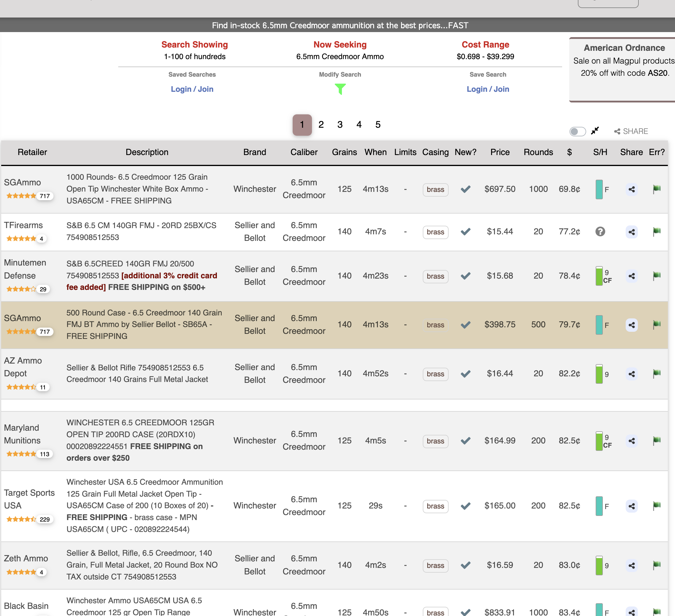Share the Target Sports USA listing
Viewport: 675px width, 616px height.
tap(631, 506)
